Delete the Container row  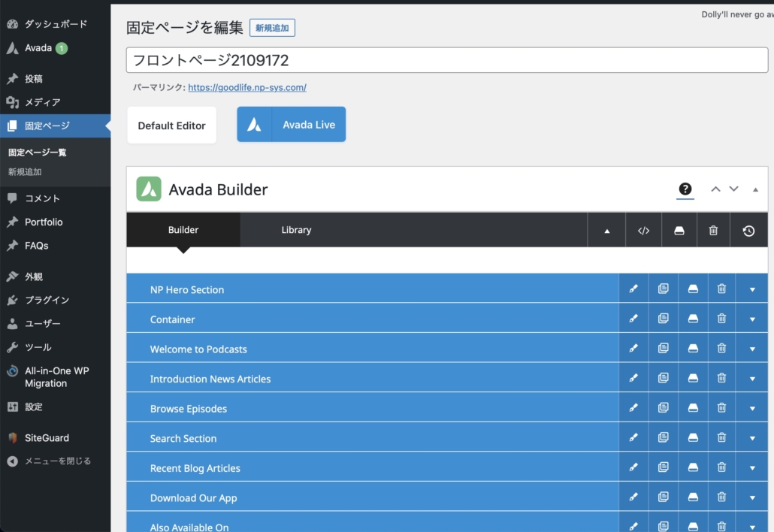tap(721, 319)
